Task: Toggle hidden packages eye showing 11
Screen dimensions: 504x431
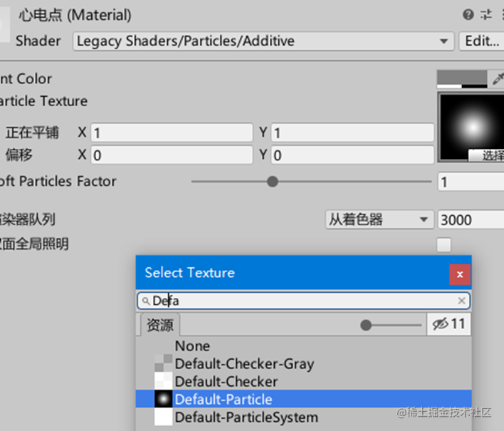Action: [x=448, y=324]
